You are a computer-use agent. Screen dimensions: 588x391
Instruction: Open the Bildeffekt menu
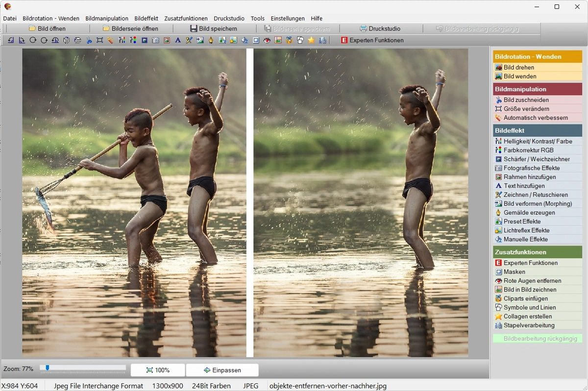(x=146, y=19)
